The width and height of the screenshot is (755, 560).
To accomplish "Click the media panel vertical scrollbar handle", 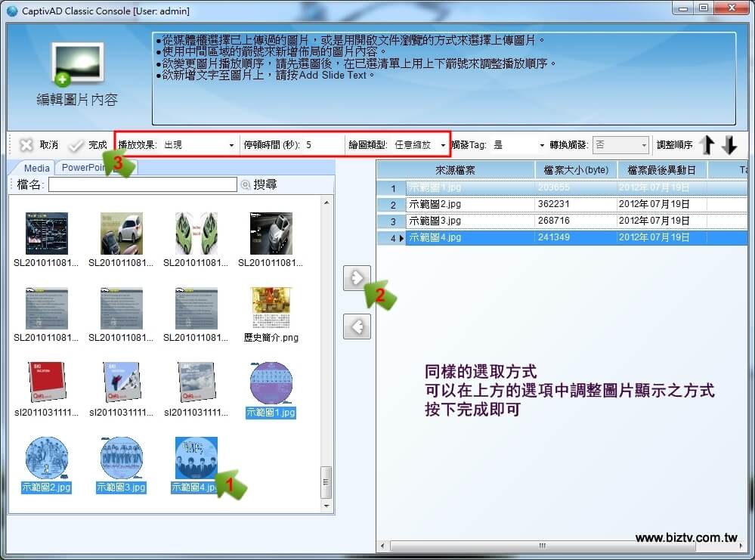I will point(326,481).
